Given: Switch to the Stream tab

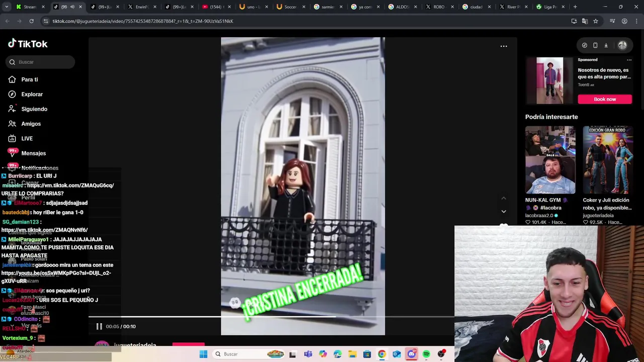Looking at the screenshot, I should (29, 7).
